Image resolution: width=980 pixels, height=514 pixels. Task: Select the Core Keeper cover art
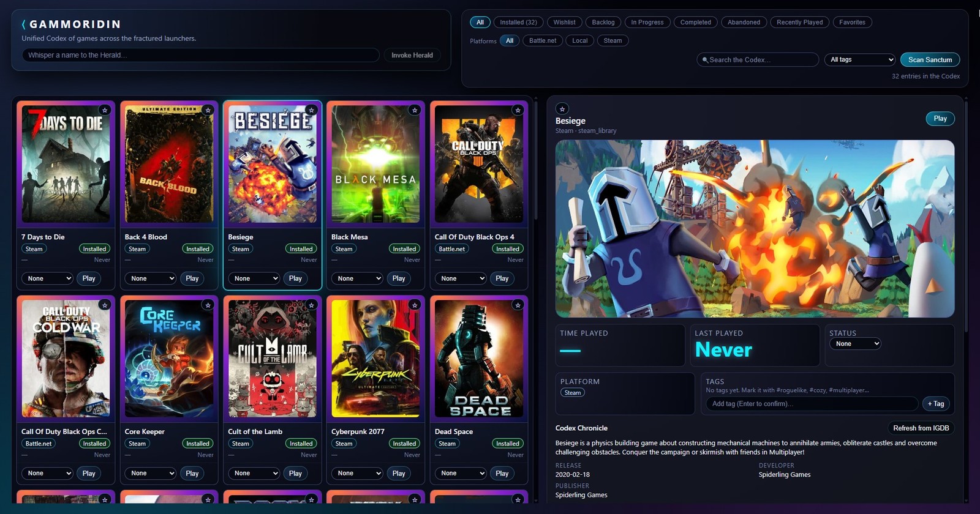pos(169,359)
